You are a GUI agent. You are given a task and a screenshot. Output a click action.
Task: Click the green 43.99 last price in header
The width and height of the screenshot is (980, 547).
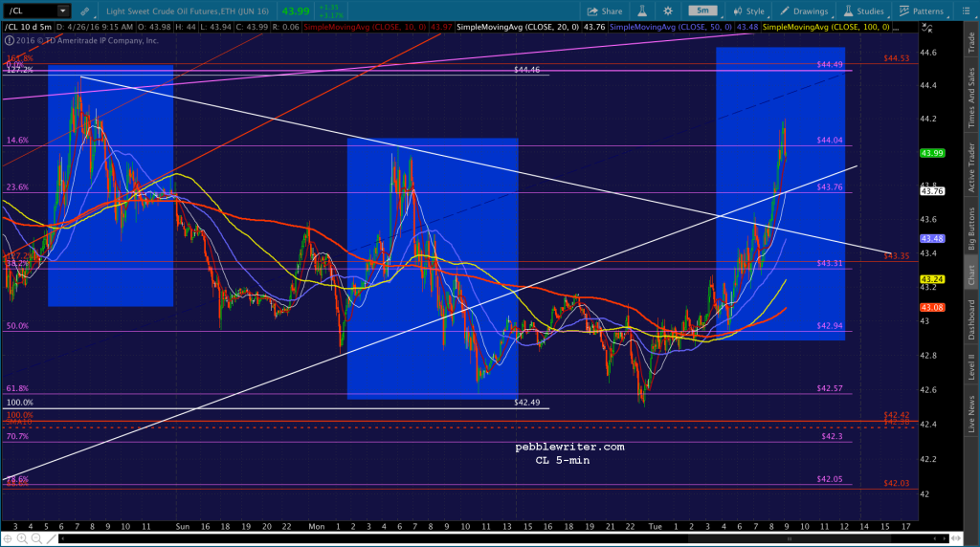click(296, 11)
